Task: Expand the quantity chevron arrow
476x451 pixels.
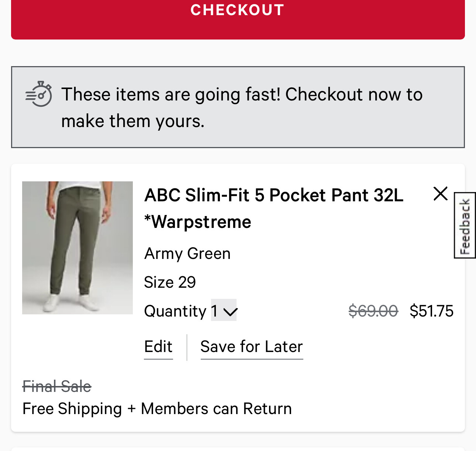Action: pyautogui.click(x=231, y=312)
